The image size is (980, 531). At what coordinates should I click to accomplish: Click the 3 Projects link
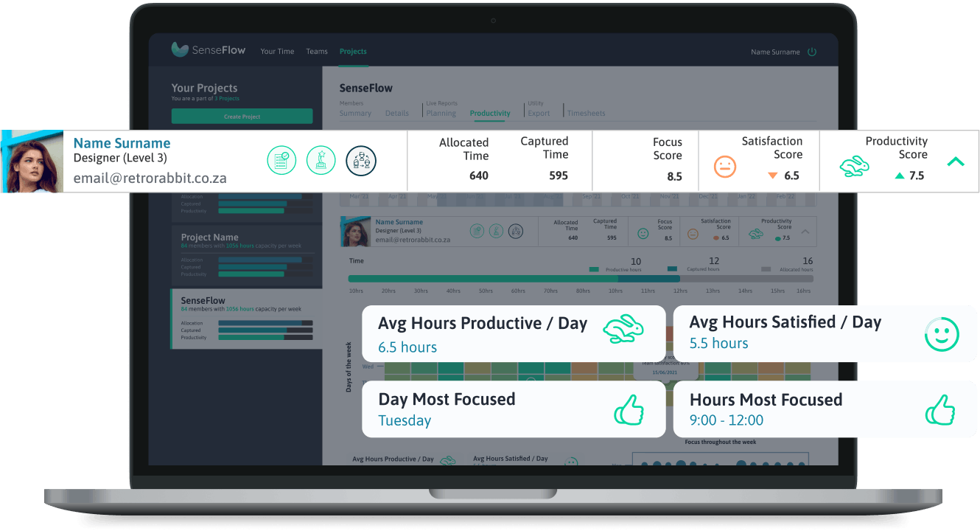coord(227,99)
